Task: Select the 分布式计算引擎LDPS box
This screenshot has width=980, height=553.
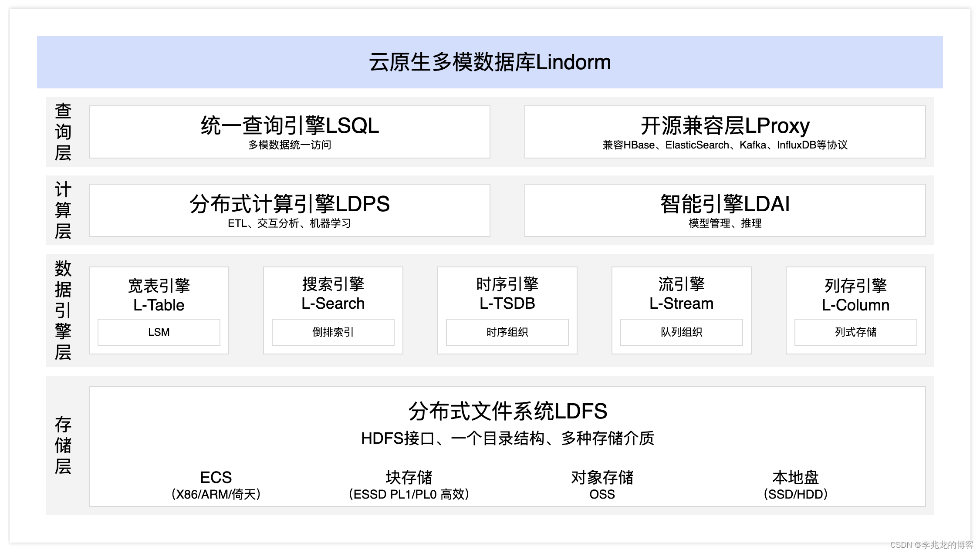Action: (290, 210)
